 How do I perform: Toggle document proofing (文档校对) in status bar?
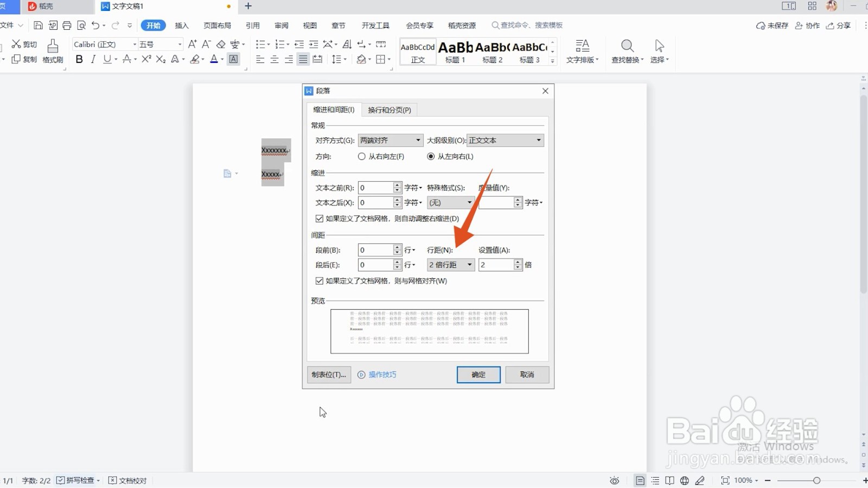point(127,480)
